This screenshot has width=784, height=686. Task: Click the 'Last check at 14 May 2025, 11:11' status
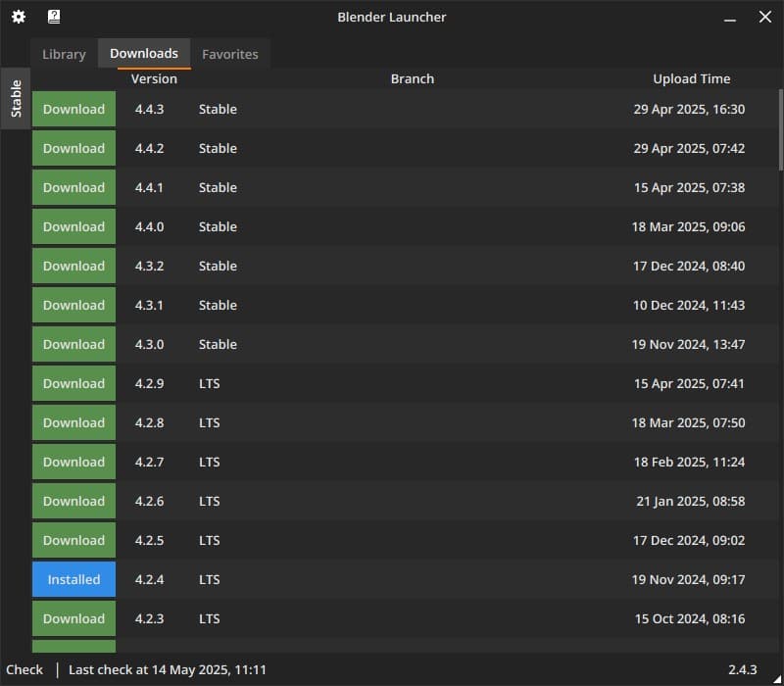click(x=168, y=669)
